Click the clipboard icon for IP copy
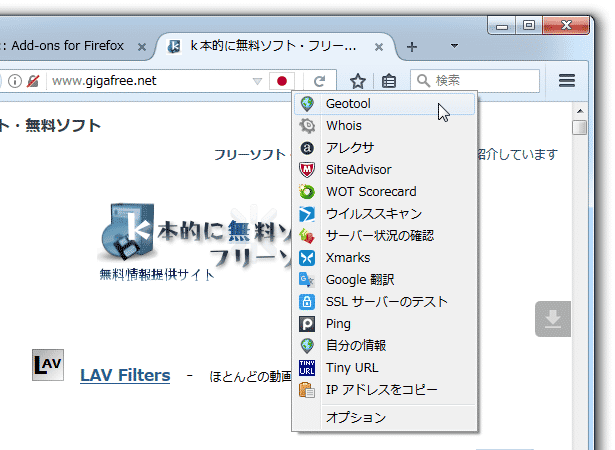The image size is (615, 450). (307, 390)
